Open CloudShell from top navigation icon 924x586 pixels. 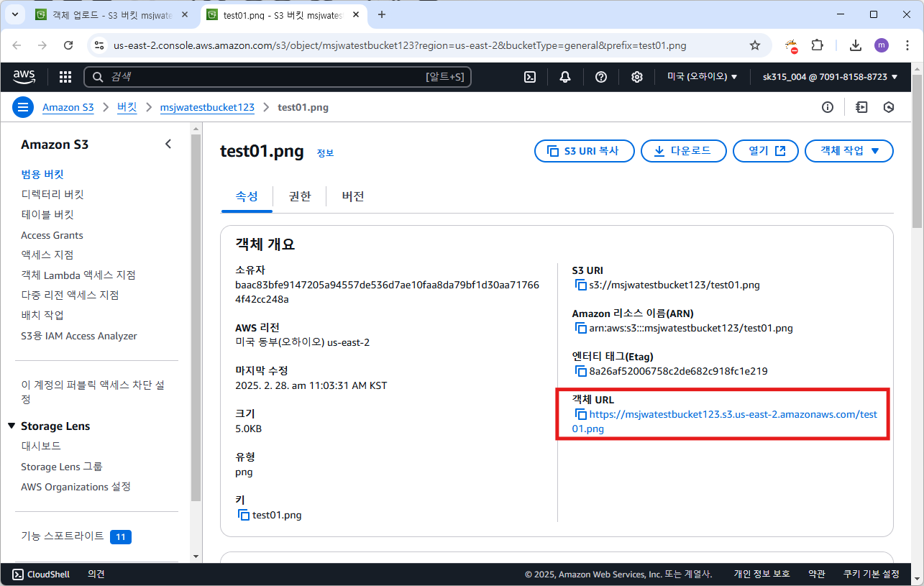530,77
